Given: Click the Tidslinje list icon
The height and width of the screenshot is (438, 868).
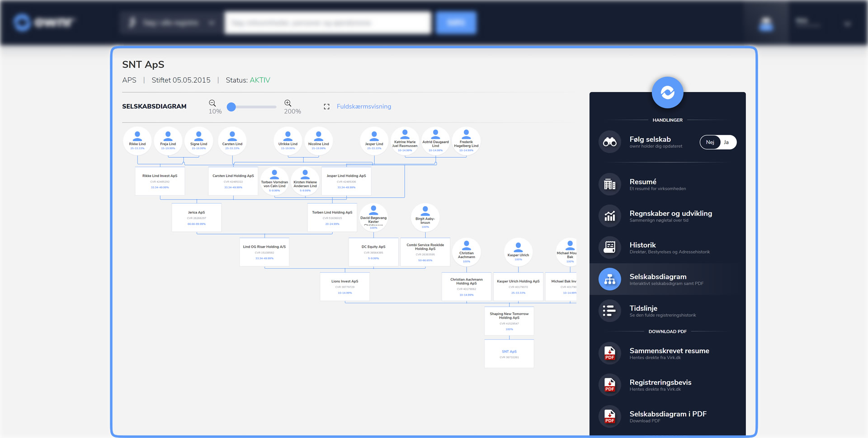Looking at the screenshot, I should pyautogui.click(x=610, y=311).
